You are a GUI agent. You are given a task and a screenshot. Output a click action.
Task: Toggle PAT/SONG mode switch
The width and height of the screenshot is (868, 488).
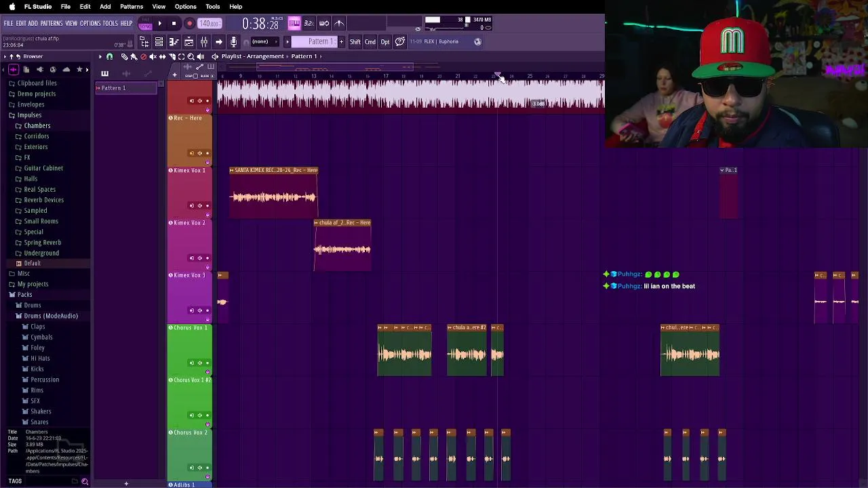click(x=145, y=23)
